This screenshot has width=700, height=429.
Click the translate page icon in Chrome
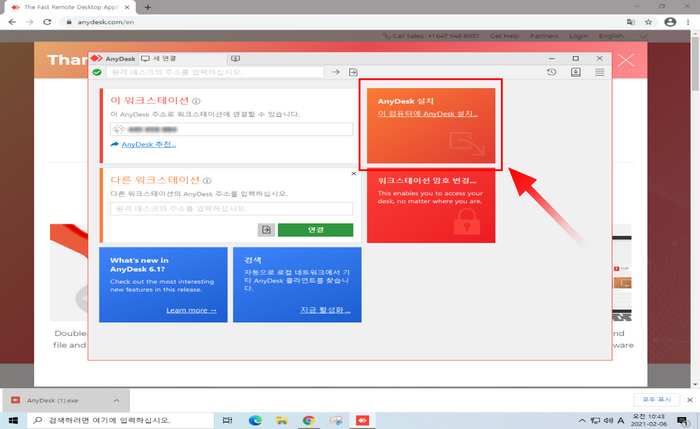(631, 22)
